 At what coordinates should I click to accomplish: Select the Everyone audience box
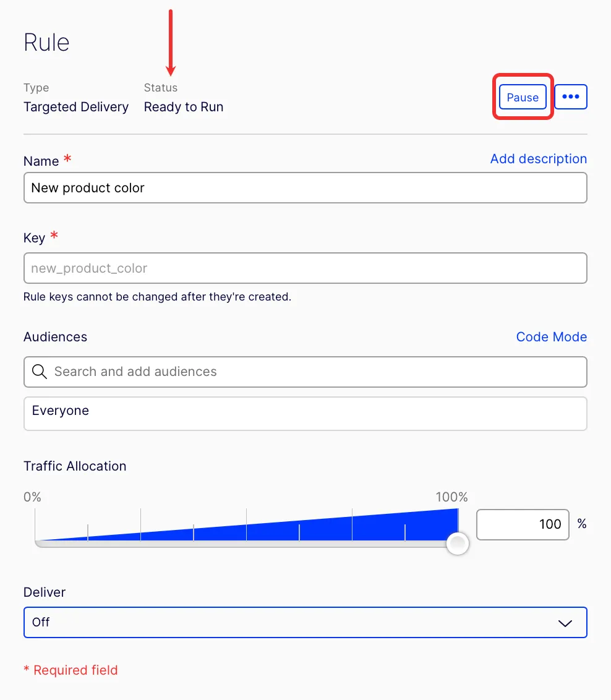305,414
